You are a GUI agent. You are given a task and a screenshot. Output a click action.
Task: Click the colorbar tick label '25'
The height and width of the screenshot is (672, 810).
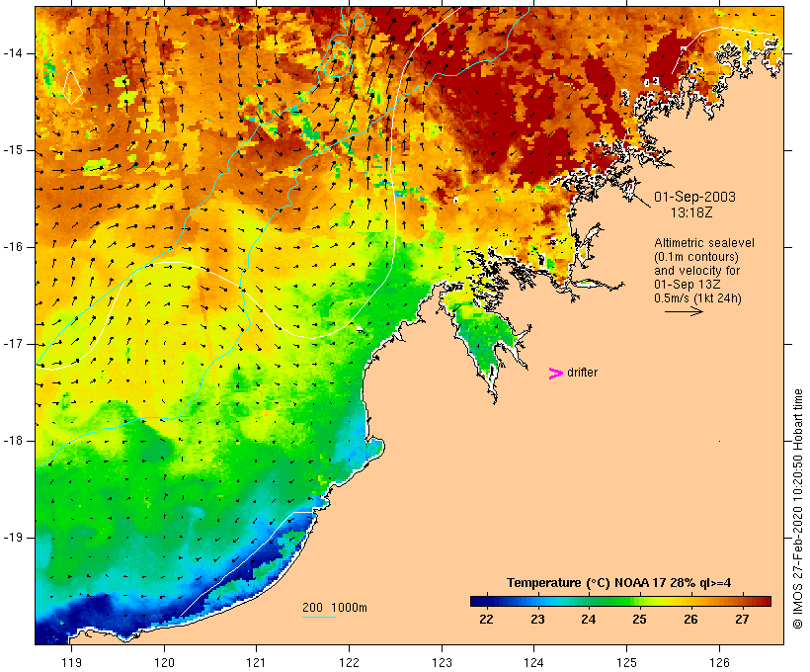[639, 619]
